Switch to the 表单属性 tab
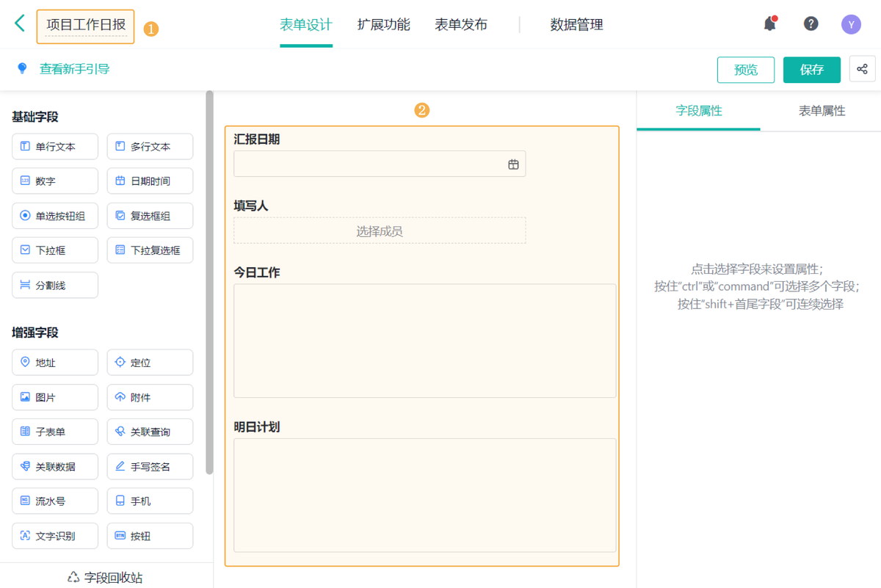 [x=822, y=111]
